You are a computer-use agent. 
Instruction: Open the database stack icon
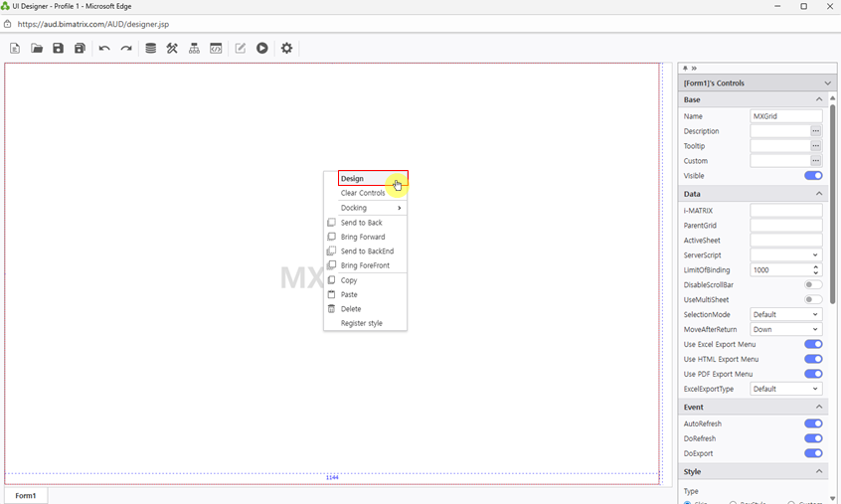coord(150,48)
